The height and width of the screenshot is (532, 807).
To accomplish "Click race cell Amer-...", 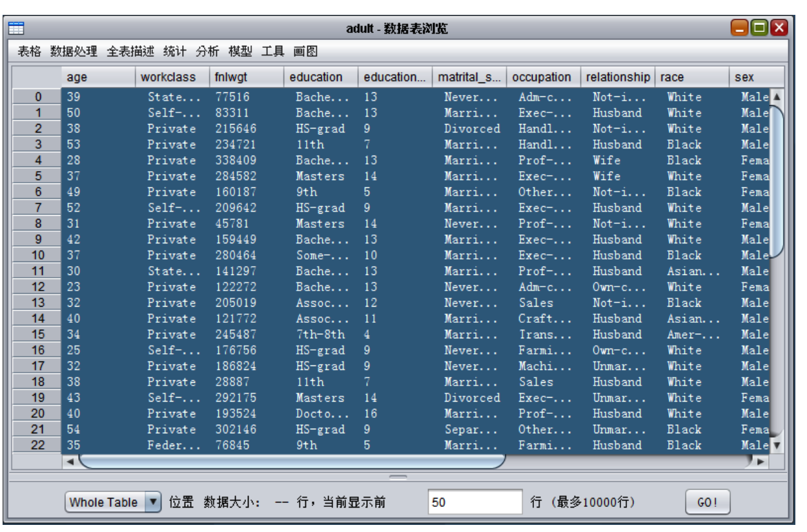I will 693,334.
